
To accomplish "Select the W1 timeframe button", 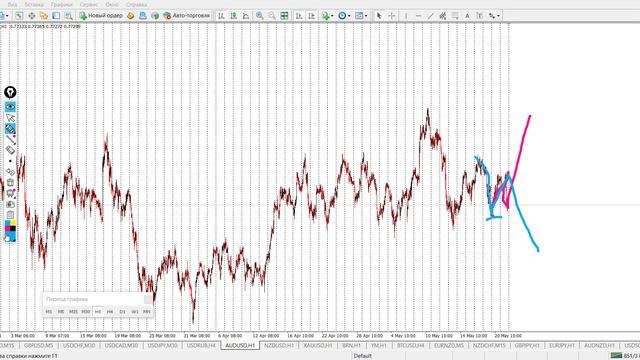I will click(x=134, y=311).
